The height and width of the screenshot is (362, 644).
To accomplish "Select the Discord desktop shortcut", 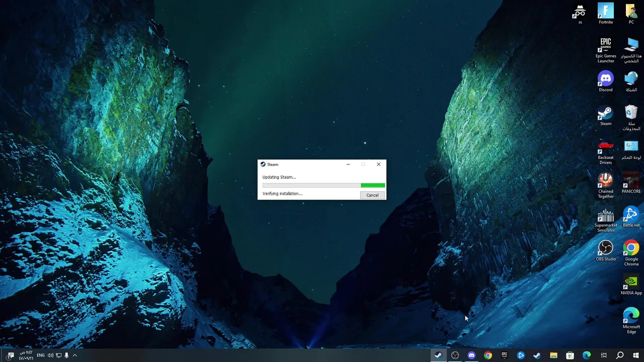I will 606,82.
